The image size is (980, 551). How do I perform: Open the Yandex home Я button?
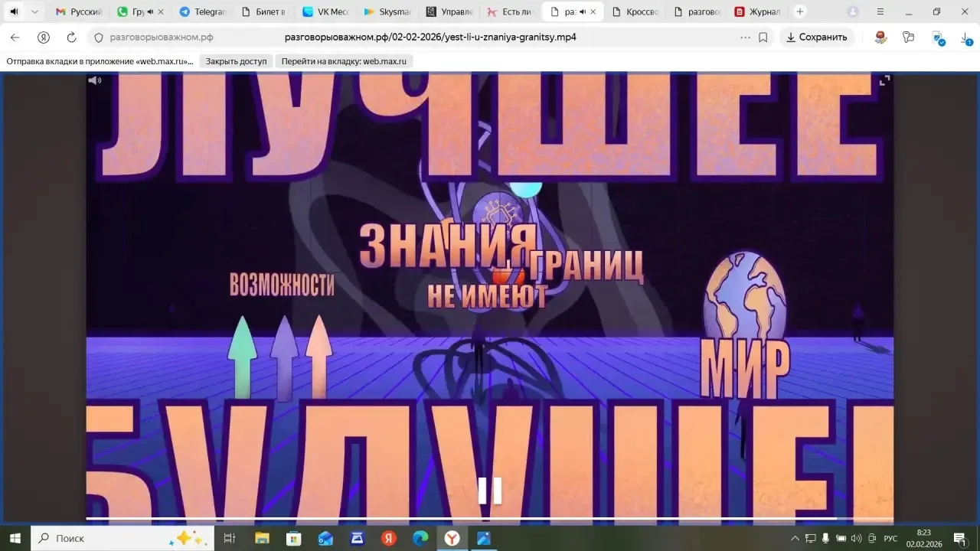pyautogui.click(x=44, y=37)
